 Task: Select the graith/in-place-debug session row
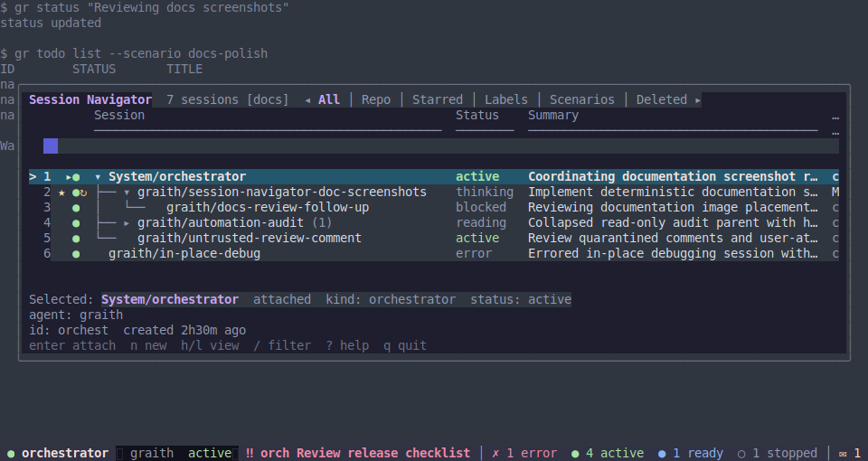pyautogui.click(x=433, y=254)
